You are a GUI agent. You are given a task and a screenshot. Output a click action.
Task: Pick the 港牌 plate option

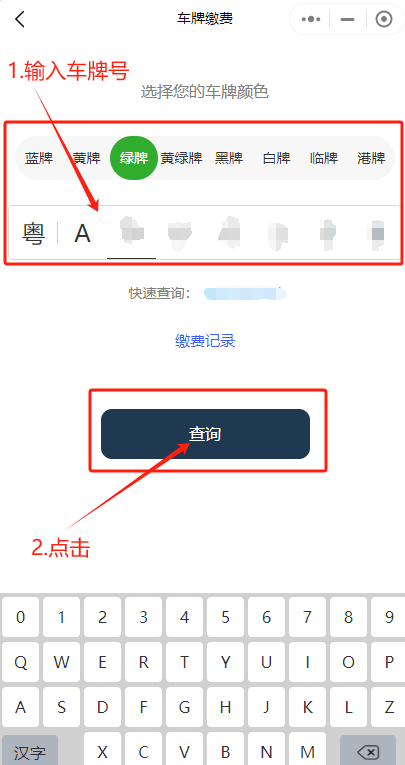point(371,158)
